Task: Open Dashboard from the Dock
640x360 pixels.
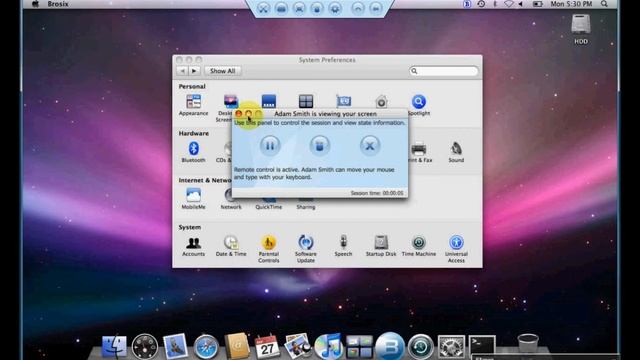Action: pos(145,347)
